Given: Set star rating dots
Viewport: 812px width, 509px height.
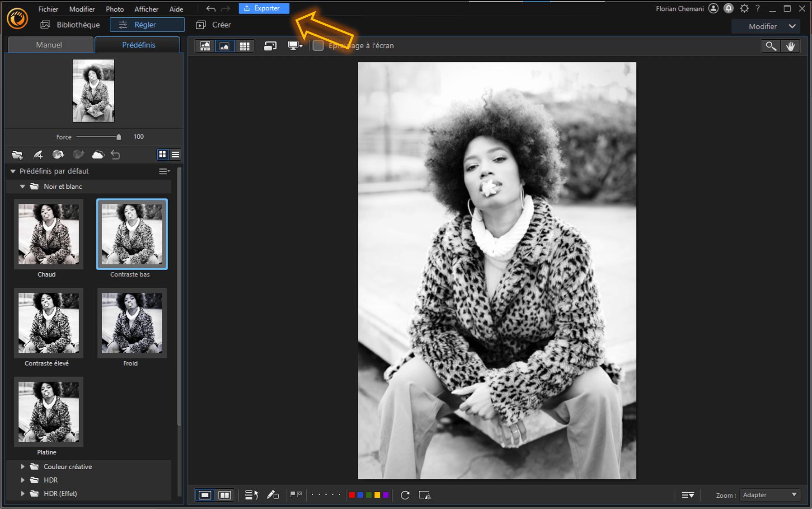Looking at the screenshot, I should (326, 495).
